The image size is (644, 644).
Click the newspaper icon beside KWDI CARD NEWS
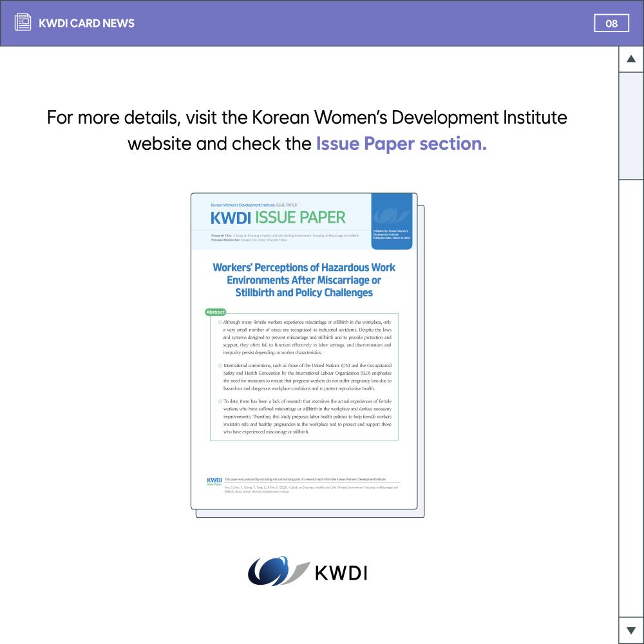tap(23, 22)
